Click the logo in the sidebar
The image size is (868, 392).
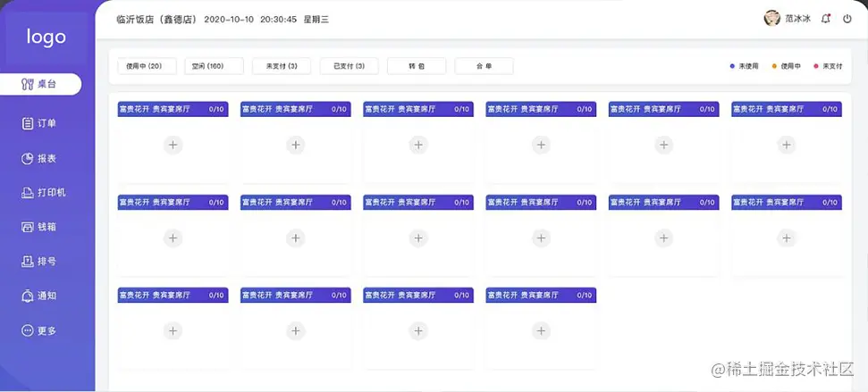coord(46,37)
